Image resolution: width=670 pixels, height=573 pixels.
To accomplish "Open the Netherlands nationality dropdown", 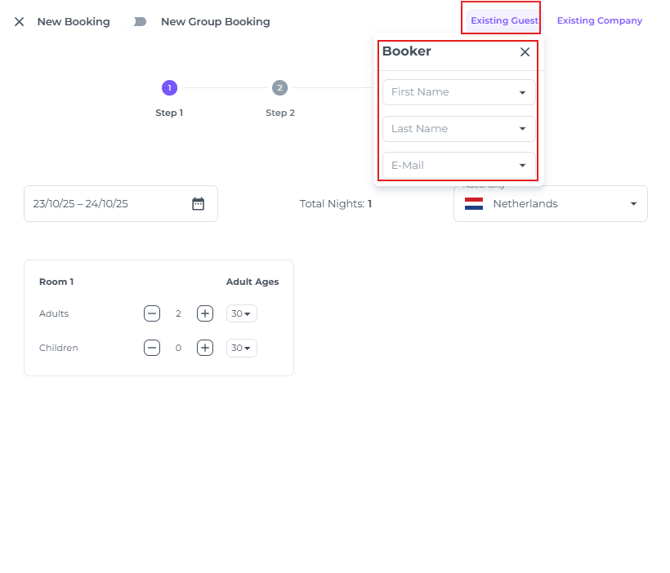I will click(633, 204).
